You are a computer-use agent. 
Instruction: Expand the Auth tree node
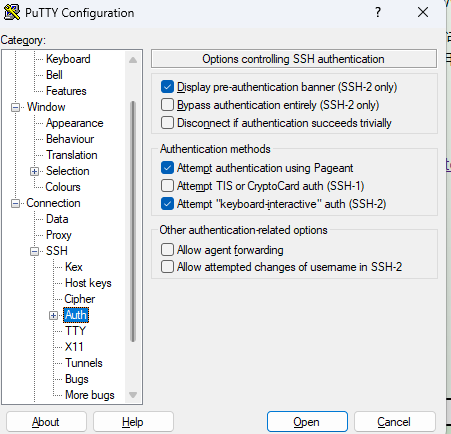point(53,315)
